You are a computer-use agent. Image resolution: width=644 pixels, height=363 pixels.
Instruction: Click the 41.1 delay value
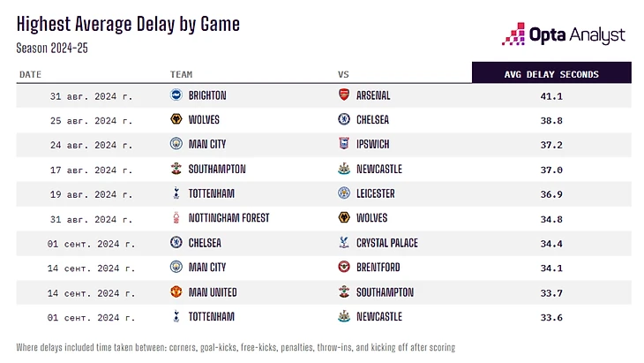point(551,95)
